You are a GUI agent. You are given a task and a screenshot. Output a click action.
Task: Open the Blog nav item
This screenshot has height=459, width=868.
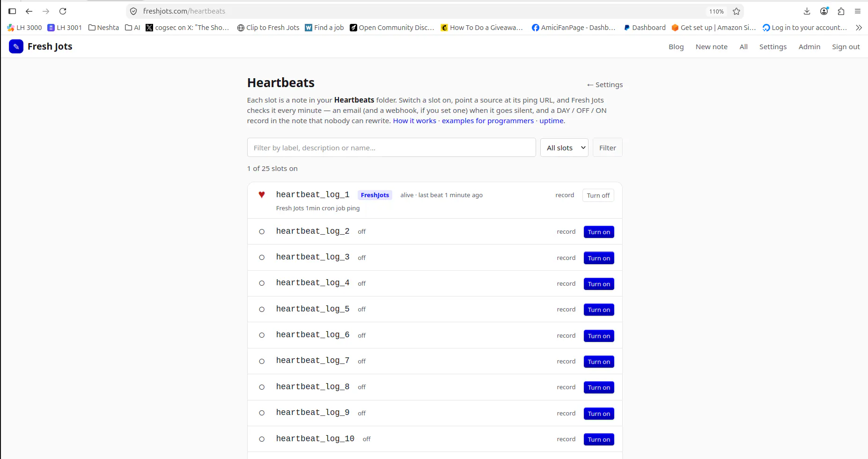(676, 47)
